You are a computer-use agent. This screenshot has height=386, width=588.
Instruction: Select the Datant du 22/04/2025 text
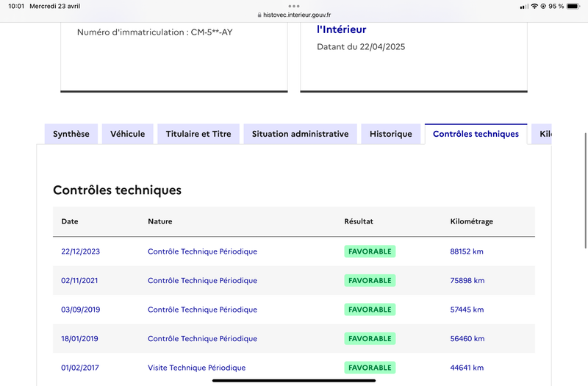[361, 47]
